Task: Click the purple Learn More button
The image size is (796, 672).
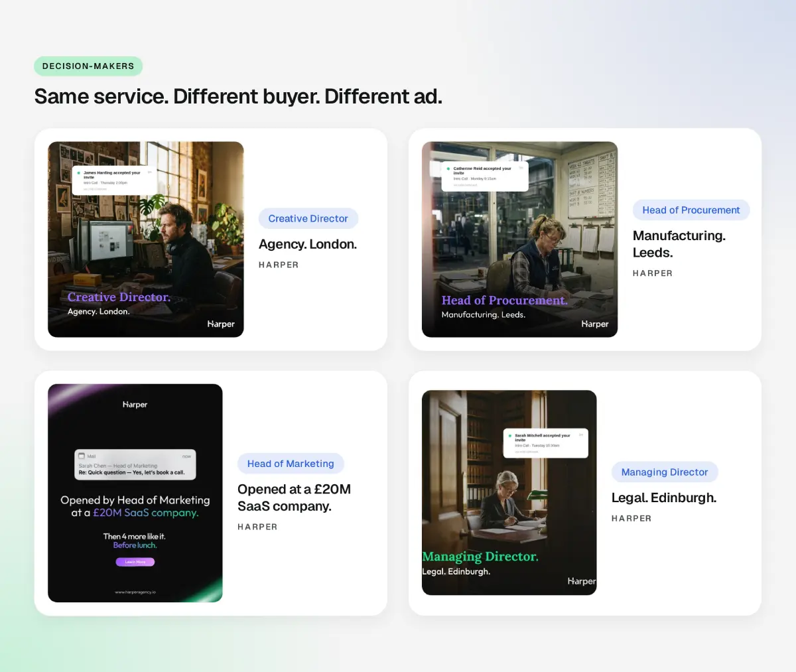Action: [x=135, y=562]
